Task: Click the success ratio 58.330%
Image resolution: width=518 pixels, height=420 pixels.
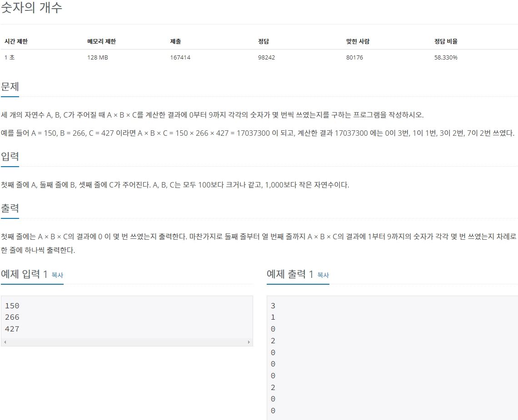Action: 446,58
